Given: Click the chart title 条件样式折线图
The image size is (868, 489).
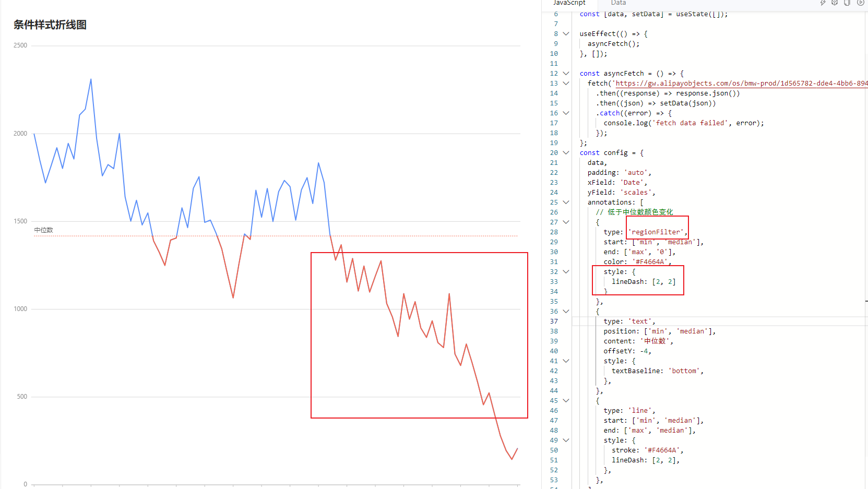Looking at the screenshot, I should coord(50,25).
